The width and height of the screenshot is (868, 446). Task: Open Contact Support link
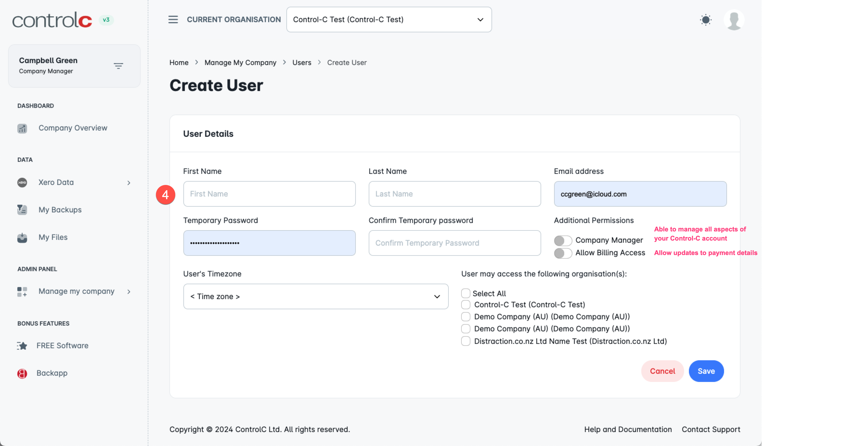[x=711, y=429]
